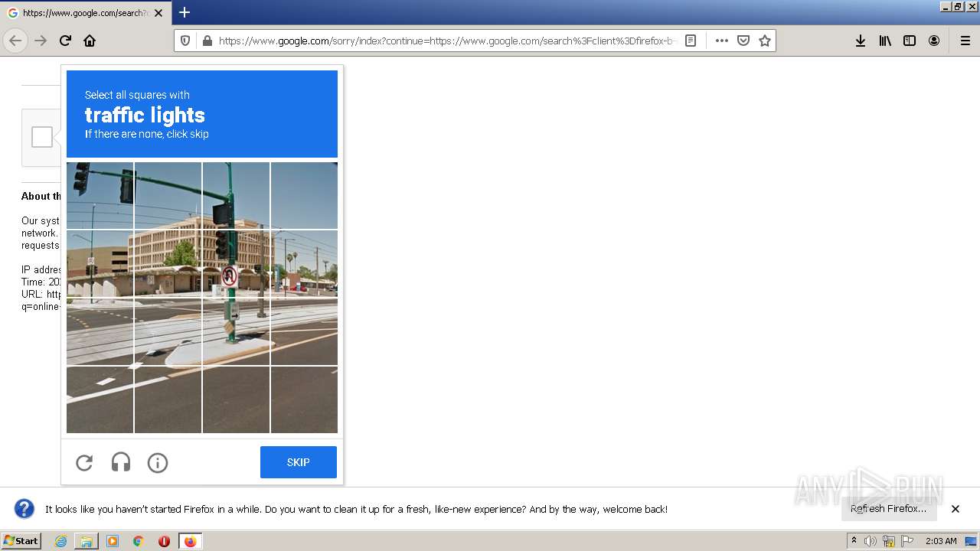Screen dimensions: 980x551
Task: Click Firefox taskbar button
Action: click(190, 541)
